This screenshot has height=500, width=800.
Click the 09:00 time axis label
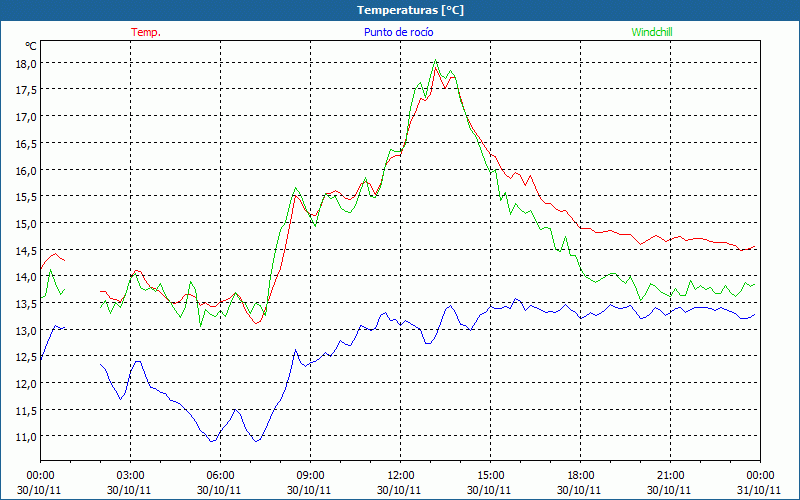tap(310, 476)
